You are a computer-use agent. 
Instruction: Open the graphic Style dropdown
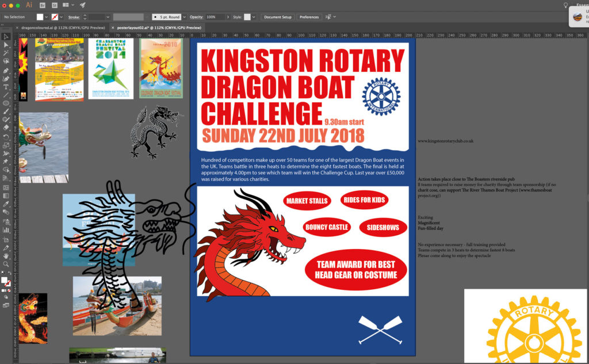254,17
